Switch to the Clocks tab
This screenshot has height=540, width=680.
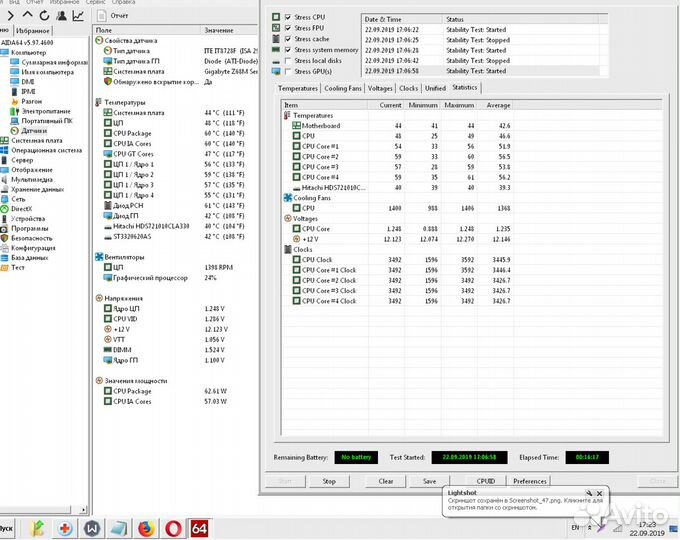409,88
